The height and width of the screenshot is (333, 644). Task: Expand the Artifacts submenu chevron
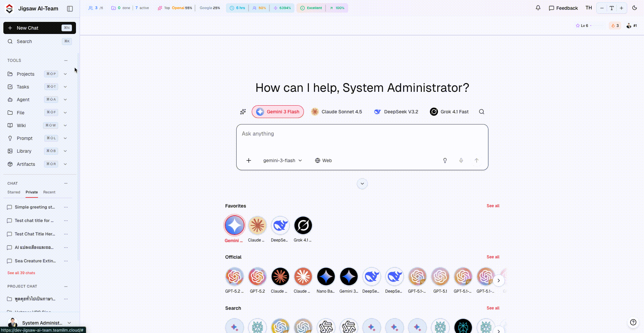coord(65,164)
